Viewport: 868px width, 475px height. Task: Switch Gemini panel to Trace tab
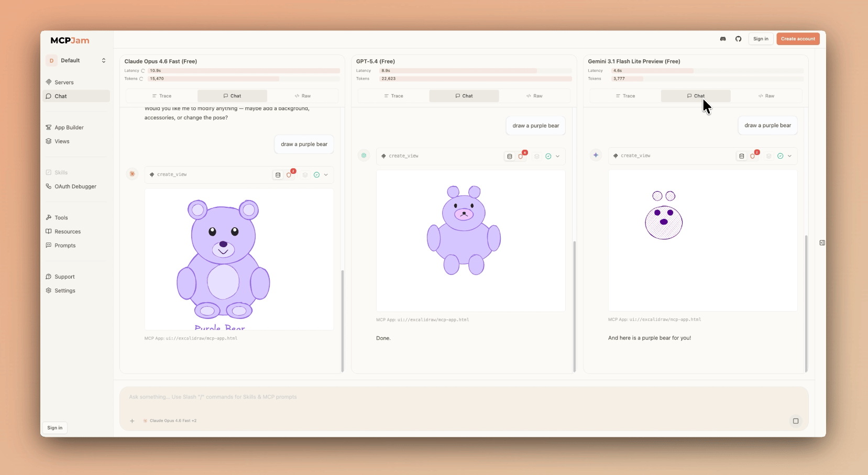coord(625,96)
